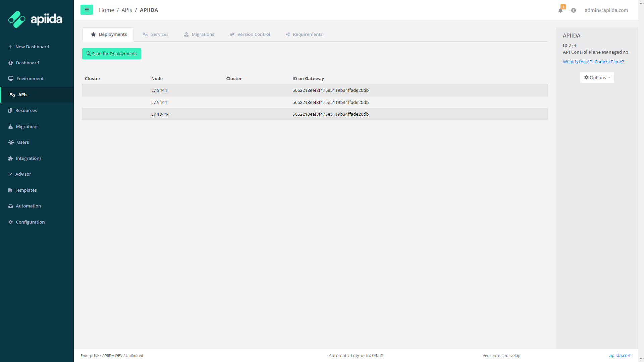This screenshot has height=362, width=644.
Task: Click the help question mark icon
Action: [x=574, y=10]
